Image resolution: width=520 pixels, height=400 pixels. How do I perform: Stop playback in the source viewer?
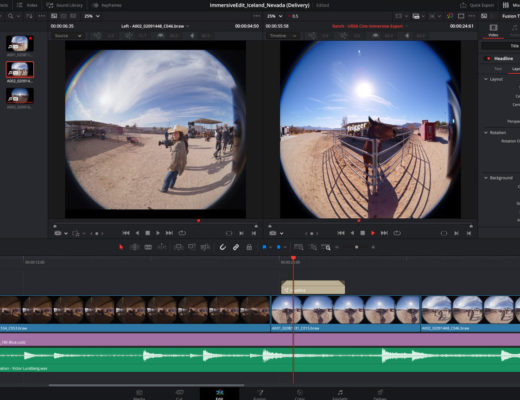coord(148,233)
